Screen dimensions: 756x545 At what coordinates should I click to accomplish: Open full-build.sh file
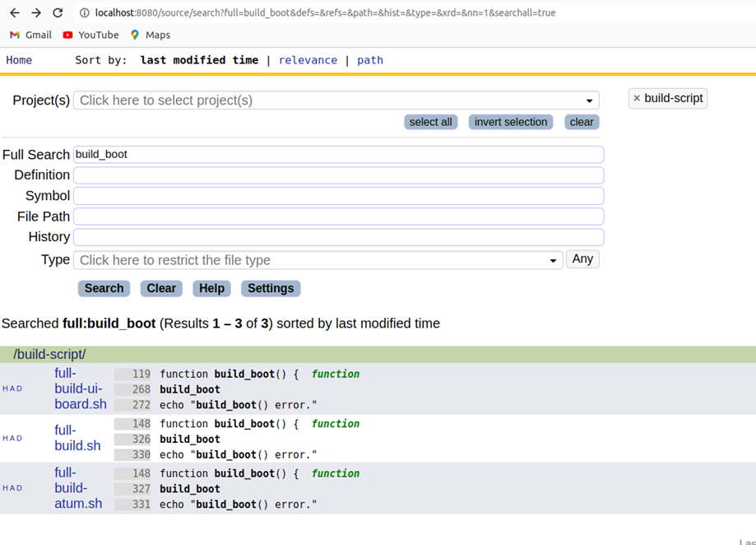coord(77,437)
